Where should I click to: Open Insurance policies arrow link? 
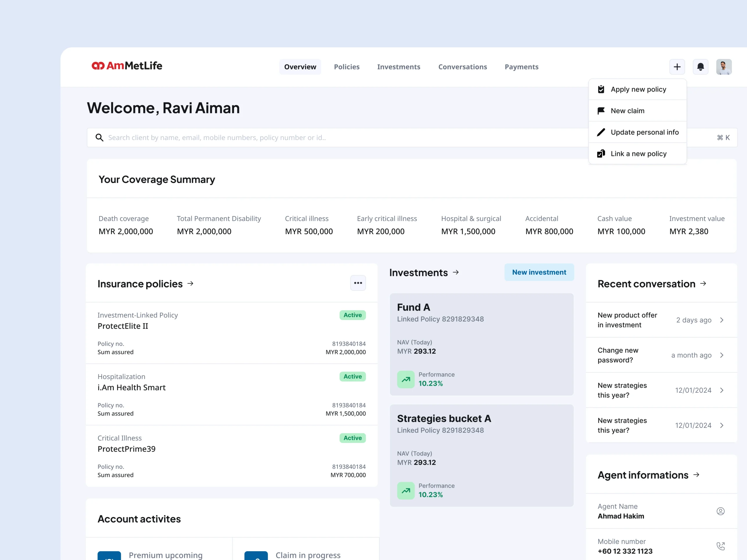[191, 283]
